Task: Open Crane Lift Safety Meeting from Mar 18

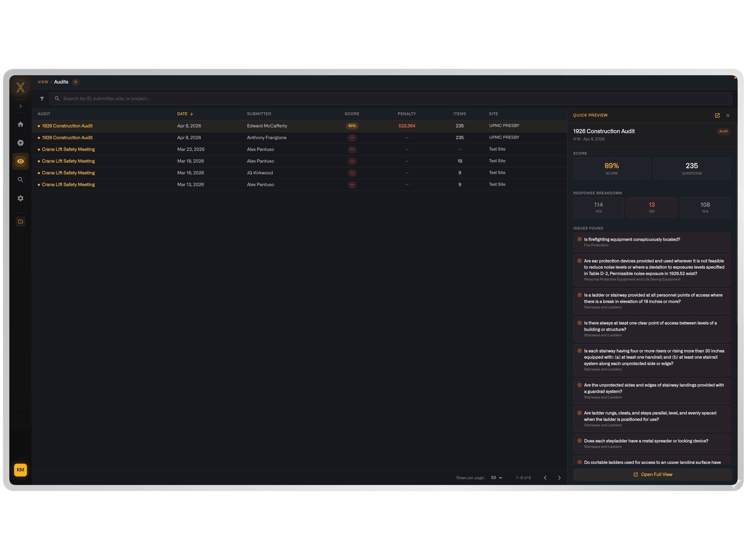Action: 68,161
